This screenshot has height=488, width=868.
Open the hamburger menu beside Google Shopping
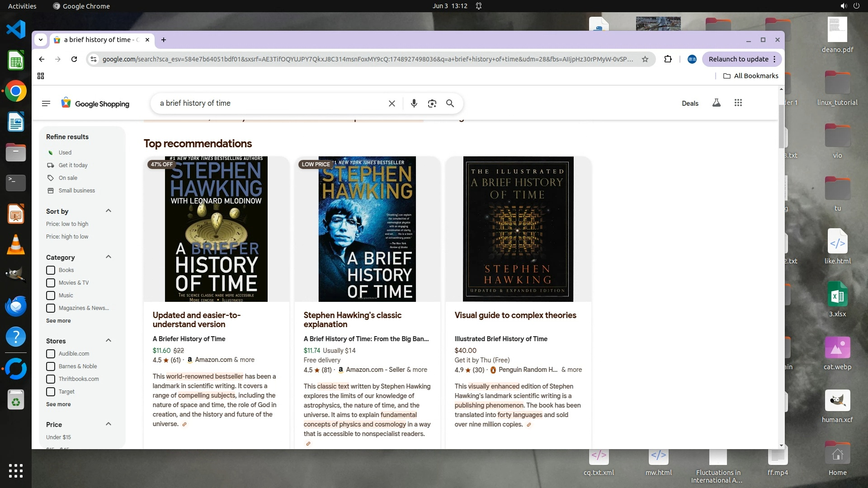46,103
